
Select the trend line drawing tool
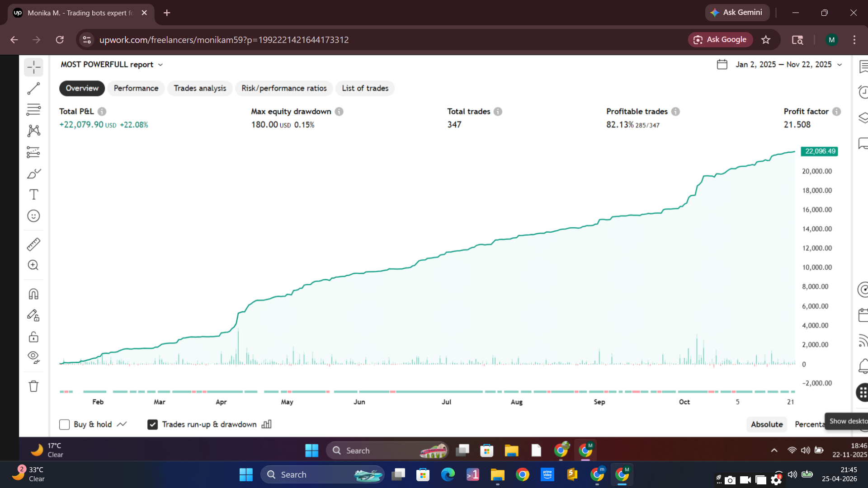33,89
